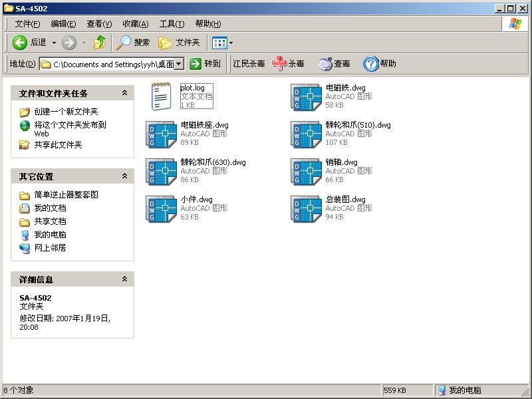Select the 电磁铁.dwg file icon

click(306, 97)
